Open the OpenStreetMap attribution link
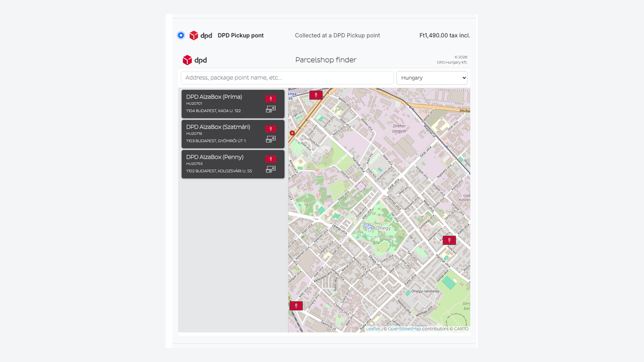The height and width of the screenshot is (362, 644). point(405,329)
